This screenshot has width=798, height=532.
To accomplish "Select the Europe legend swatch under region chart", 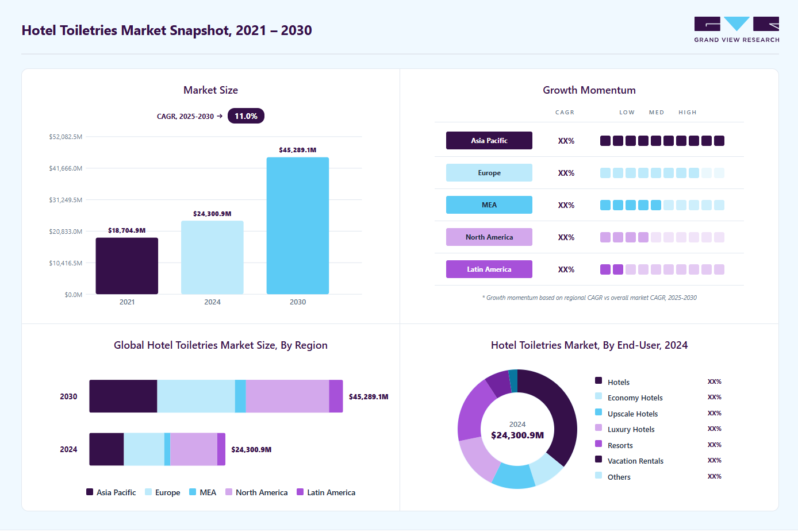I will (148, 492).
